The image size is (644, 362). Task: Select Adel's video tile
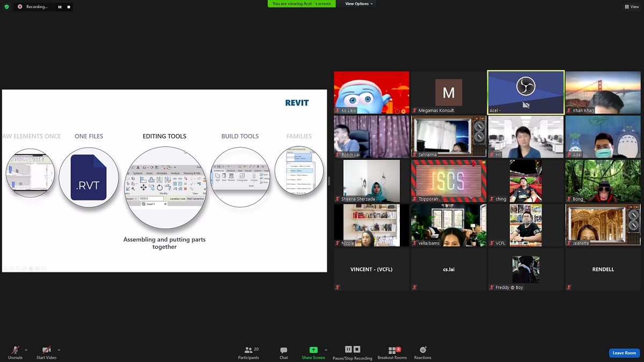603,137
